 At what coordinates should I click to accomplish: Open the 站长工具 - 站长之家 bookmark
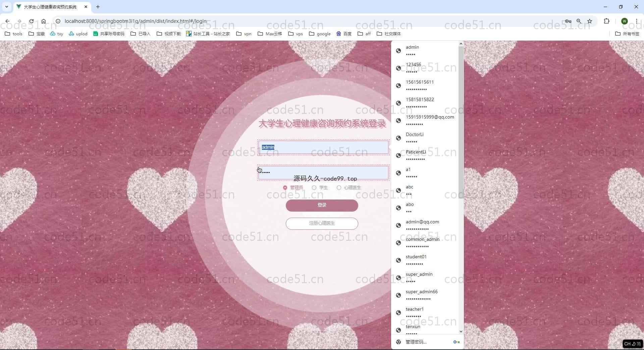point(208,34)
